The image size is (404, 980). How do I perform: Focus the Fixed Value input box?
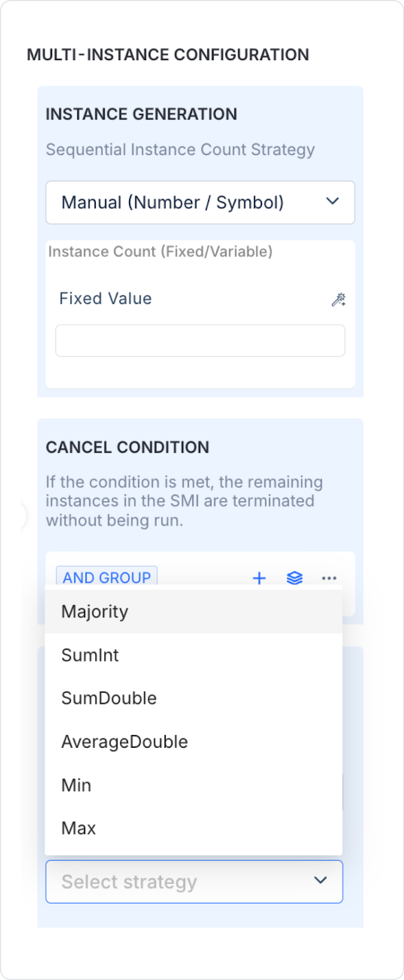click(200, 341)
